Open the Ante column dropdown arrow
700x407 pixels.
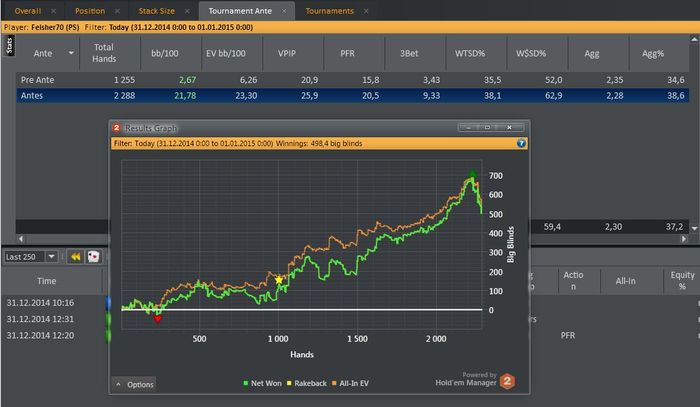coord(71,53)
